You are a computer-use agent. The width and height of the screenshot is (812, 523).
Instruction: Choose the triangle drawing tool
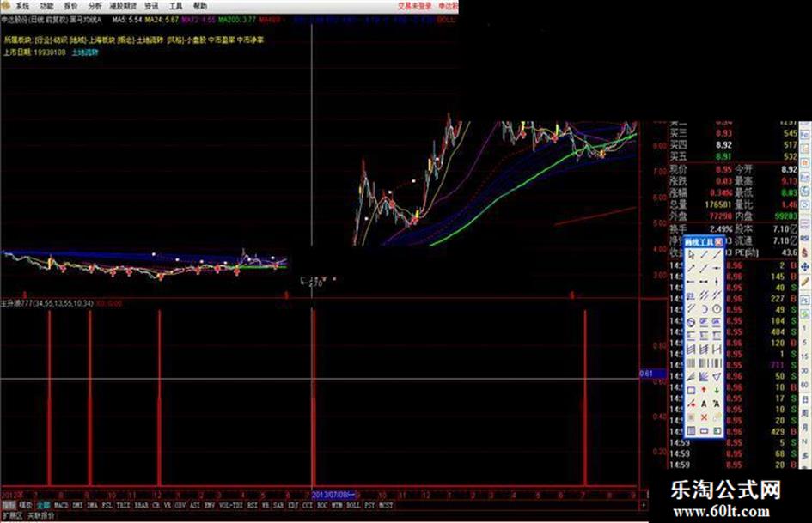(717, 376)
